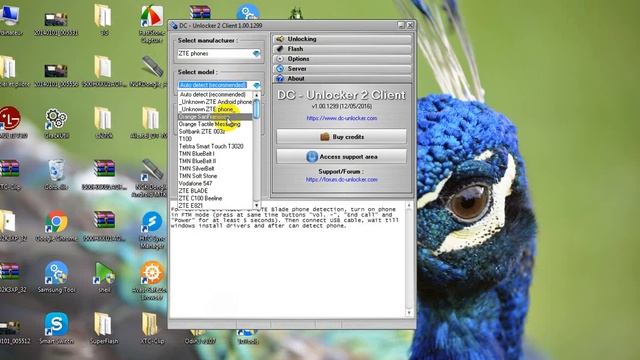The image size is (640, 360).
Task: Select shell desktop shortcut
Action: (x=104, y=277)
